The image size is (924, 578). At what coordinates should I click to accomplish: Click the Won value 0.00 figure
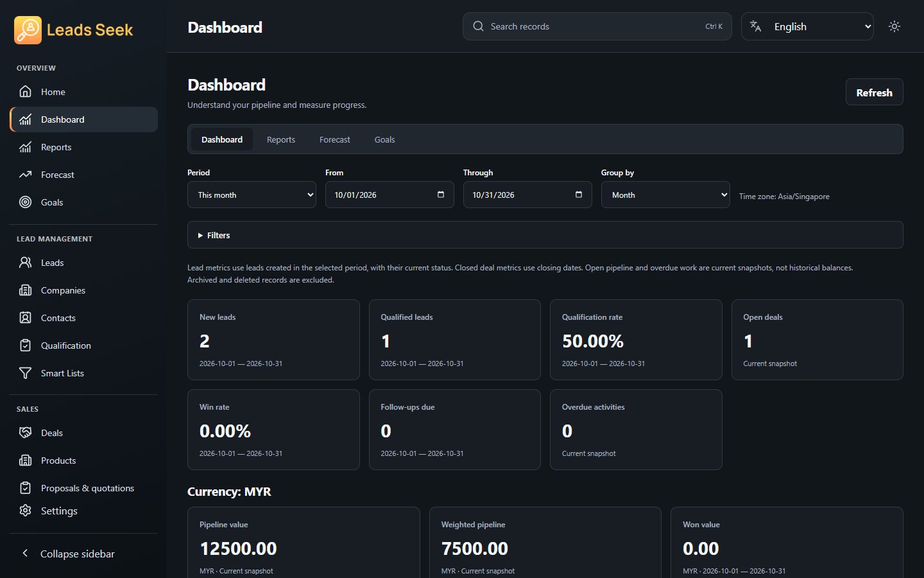click(x=701, y=548)
